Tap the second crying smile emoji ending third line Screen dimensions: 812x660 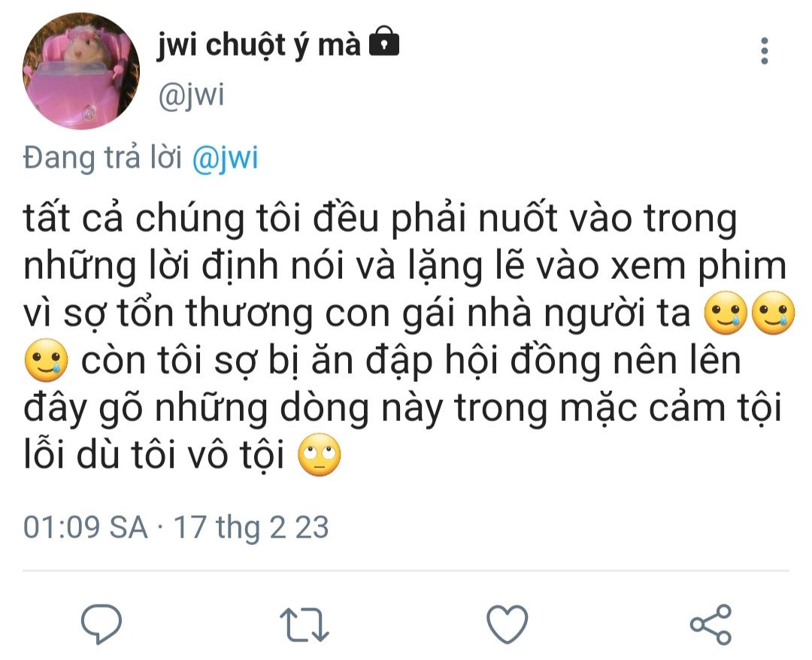[773, 313]
